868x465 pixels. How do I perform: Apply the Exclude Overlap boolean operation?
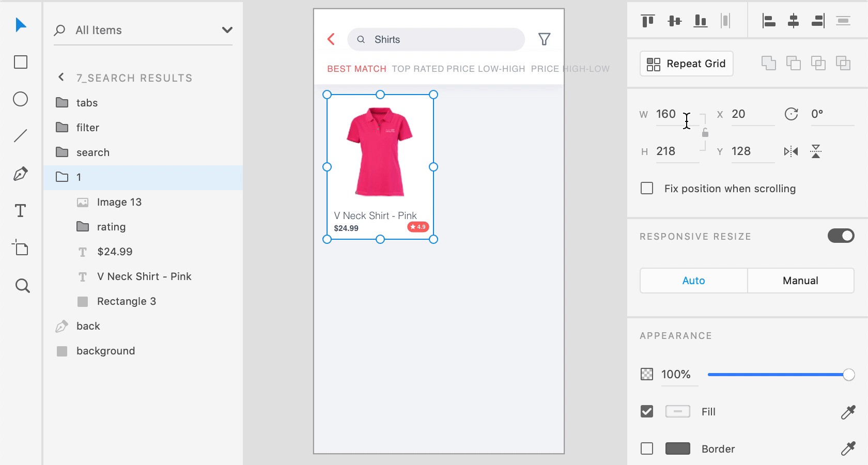[x=843, y=63]
